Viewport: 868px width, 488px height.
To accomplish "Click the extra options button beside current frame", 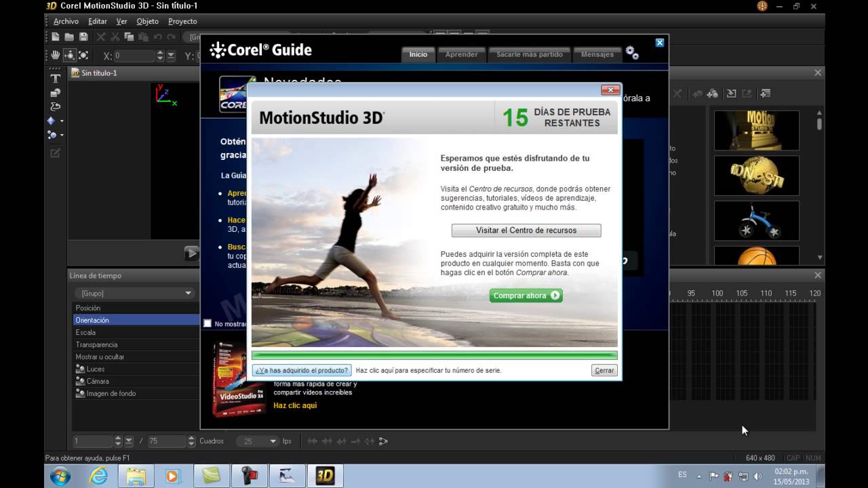I will pyautogui.click(x=129, y=441).
